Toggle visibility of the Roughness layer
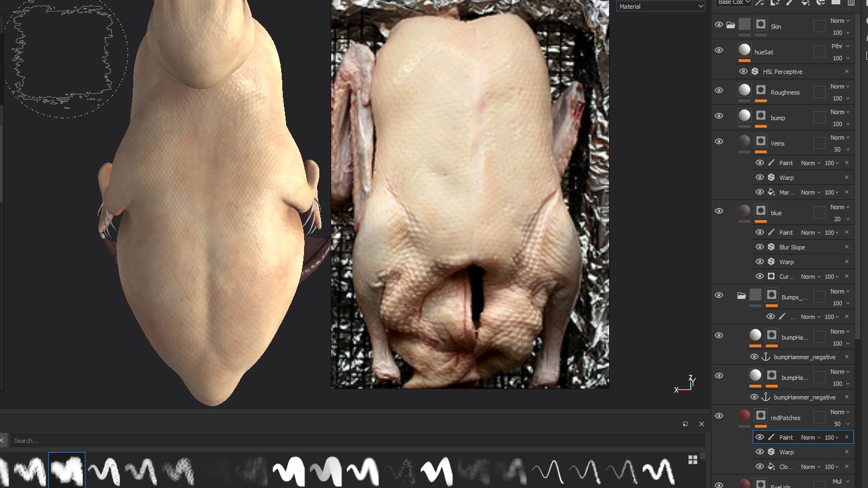The width and height of the screenshot is (868, 488). [719, 90]
